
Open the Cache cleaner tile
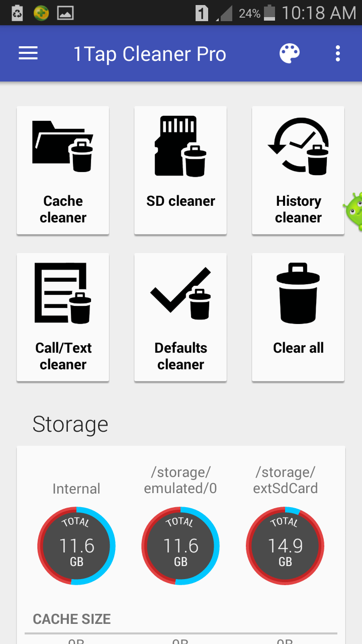pos(63,170)
